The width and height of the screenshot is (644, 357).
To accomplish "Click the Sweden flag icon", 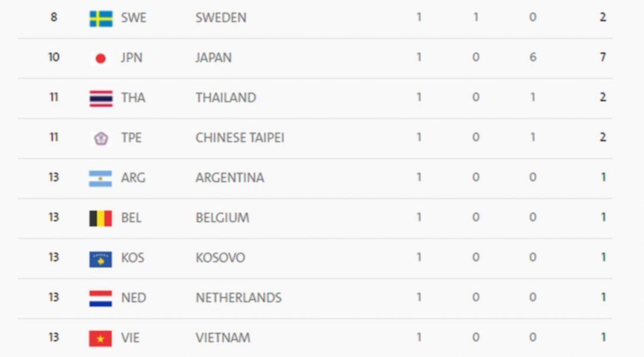I will click(x=101, y=19).
